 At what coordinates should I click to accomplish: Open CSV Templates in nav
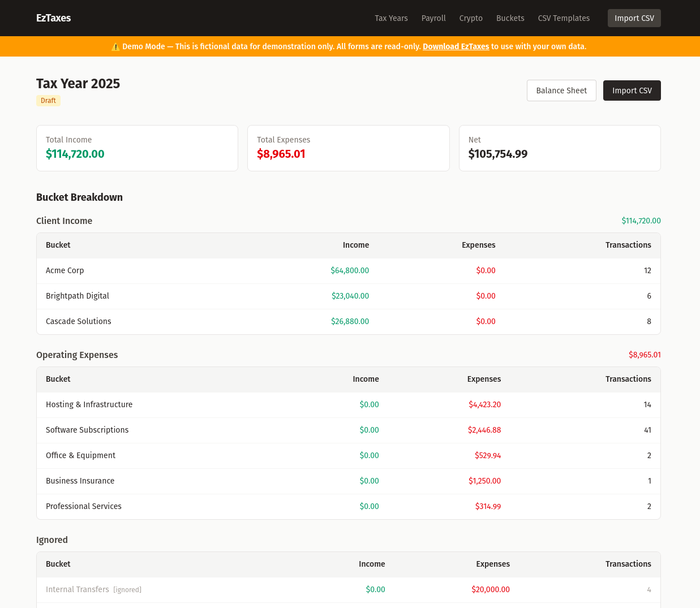point(564,18)
